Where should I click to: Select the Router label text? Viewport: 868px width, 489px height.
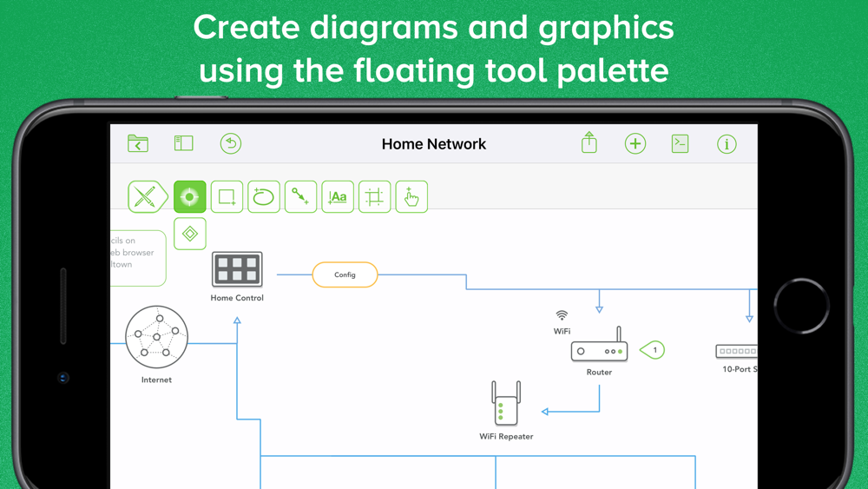[x=599, y=372]
